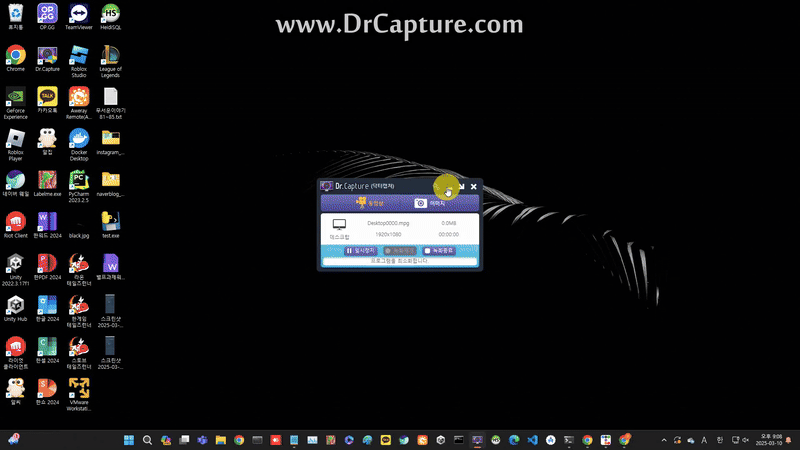This screenshot has height=450, width=800.
Task: Select the 81~85.txt text file icon
Action: coord(110,103)
